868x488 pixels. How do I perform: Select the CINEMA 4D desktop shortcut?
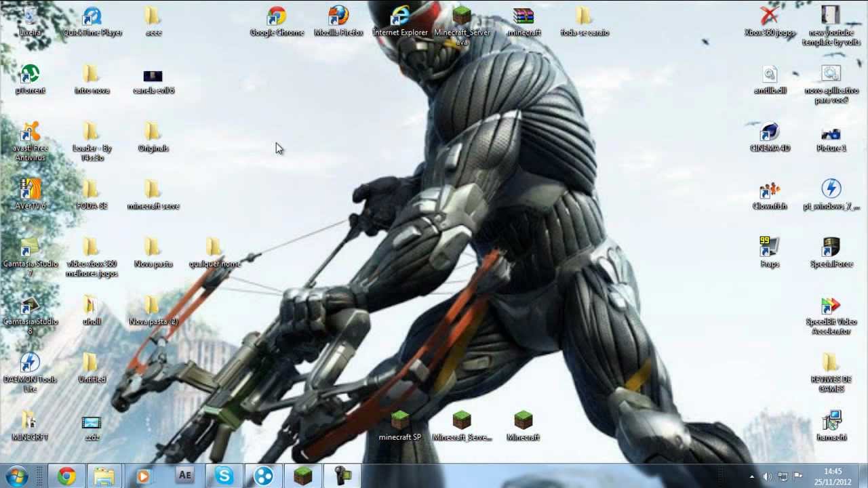pos(769,137)
